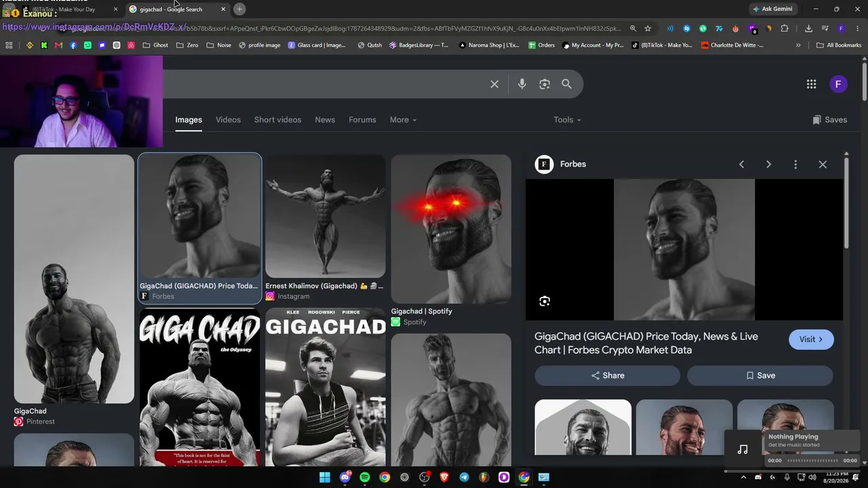Open Brave browser from the taskbar
The image size is (868, 488).
pos(444,477)
